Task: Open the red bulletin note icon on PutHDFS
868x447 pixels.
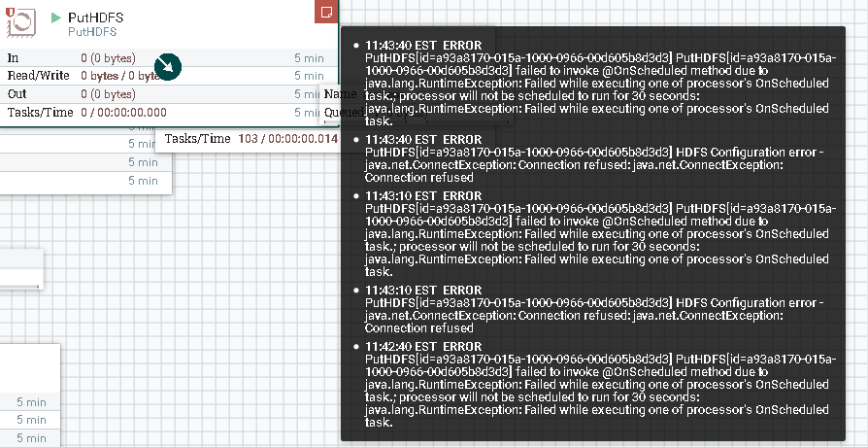Action: tap(326, 11)
